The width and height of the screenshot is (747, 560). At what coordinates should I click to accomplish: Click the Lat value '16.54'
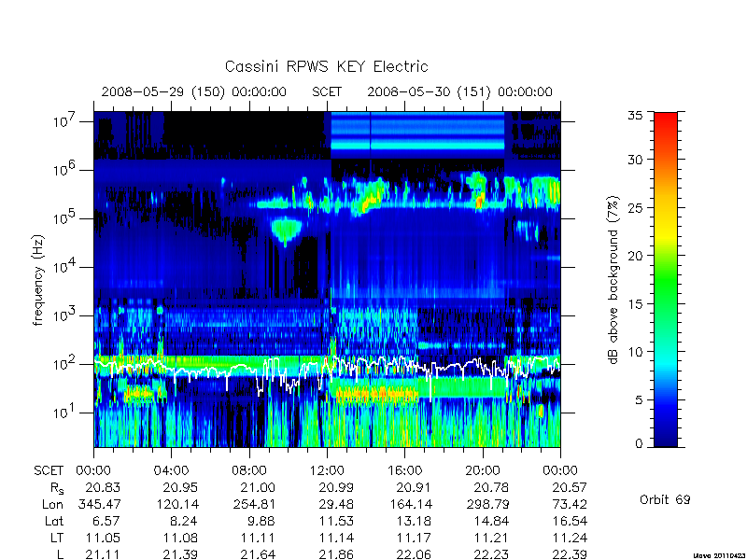pyautogui.click(x=570, y=521)
